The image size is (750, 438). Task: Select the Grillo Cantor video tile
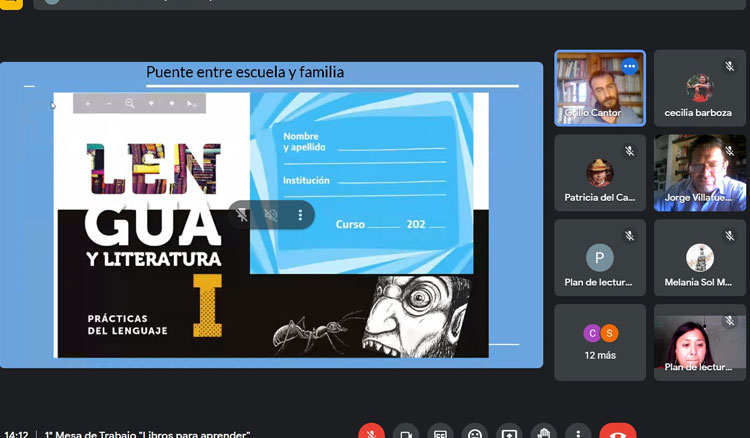tap(600, 88)
